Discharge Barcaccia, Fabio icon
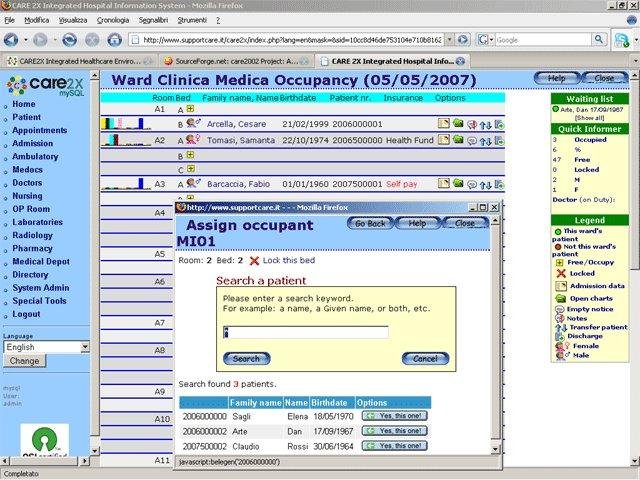 [499, 184]
